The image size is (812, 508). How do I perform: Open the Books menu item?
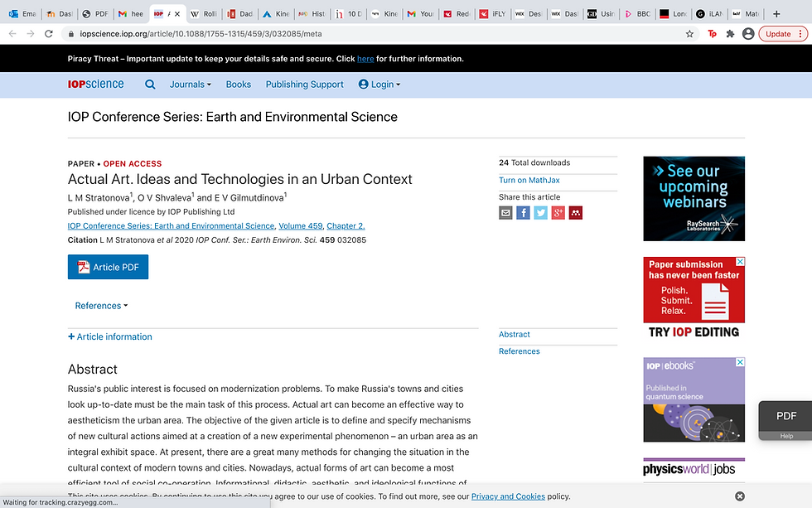(239, 85)
